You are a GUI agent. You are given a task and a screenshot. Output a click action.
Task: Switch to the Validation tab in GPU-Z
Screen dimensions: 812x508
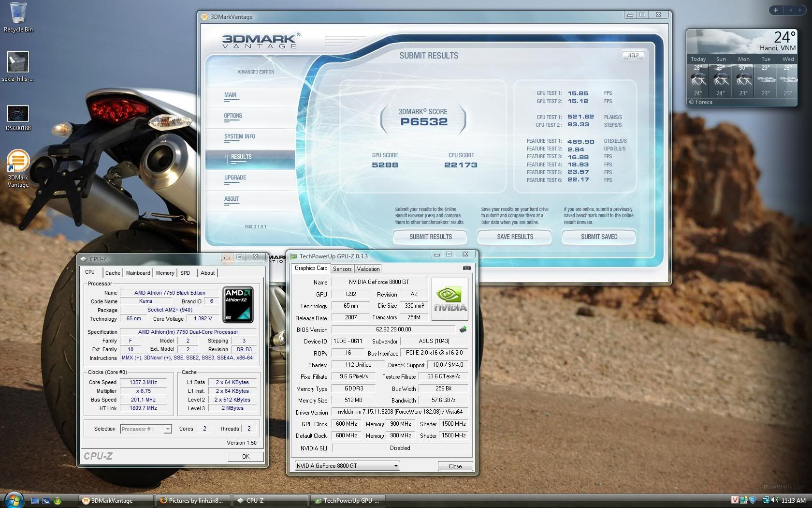pyautogui.click(x=368, y=269)
